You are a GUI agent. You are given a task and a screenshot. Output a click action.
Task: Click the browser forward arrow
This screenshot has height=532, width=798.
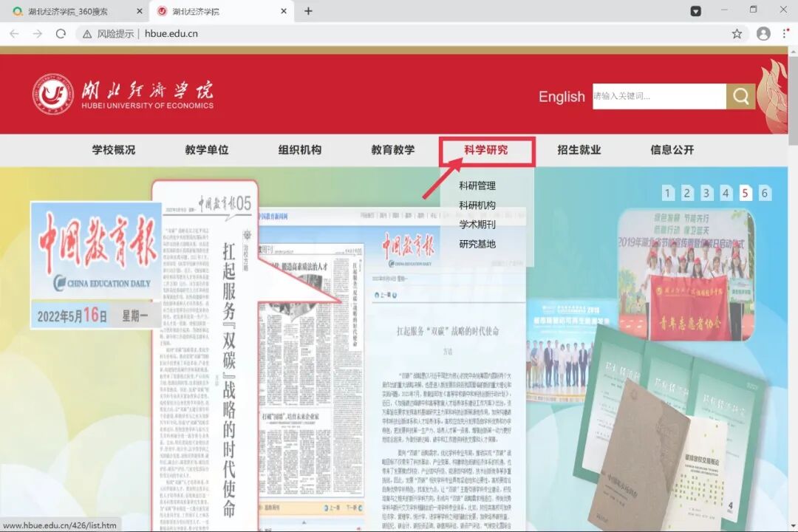38,33
